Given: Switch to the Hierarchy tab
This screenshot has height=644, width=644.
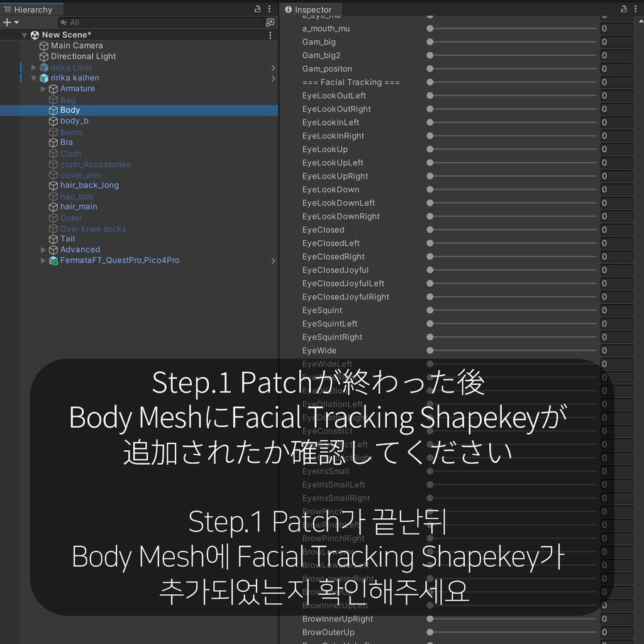Looking at the screenshot, I should pos(31,9).
